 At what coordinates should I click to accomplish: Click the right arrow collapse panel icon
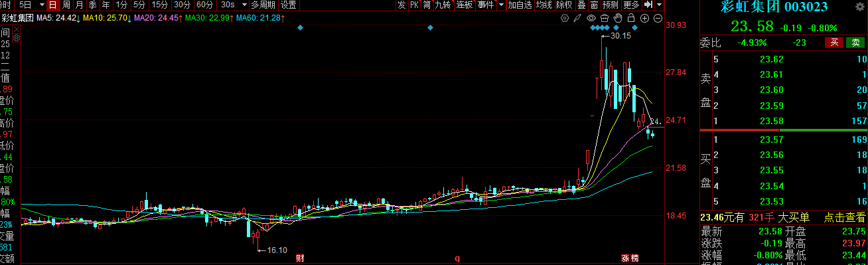point(648,5)
